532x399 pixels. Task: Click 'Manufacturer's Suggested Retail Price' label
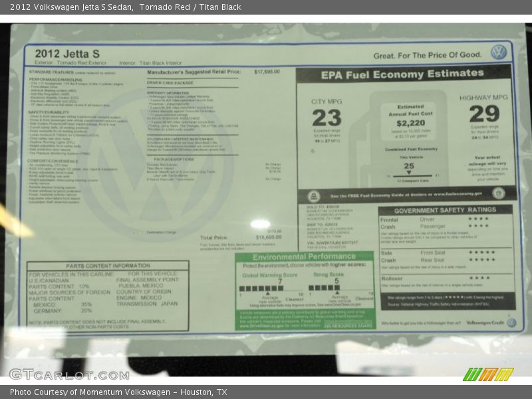click(194, 72)
